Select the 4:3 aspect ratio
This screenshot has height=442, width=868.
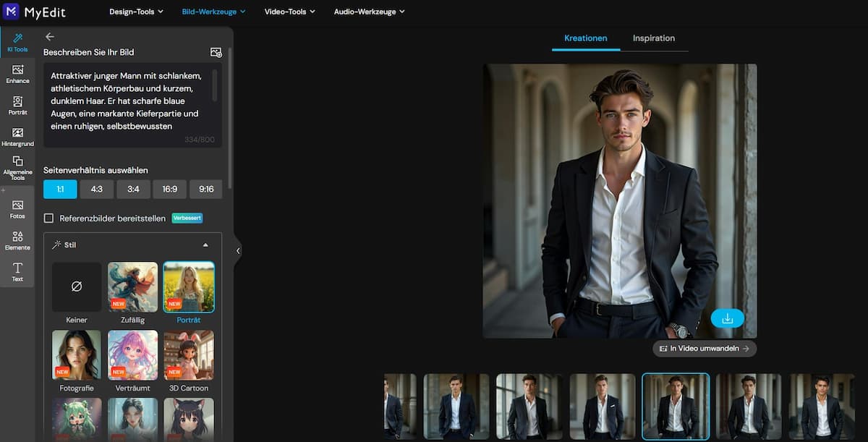[x=97, y=189]
